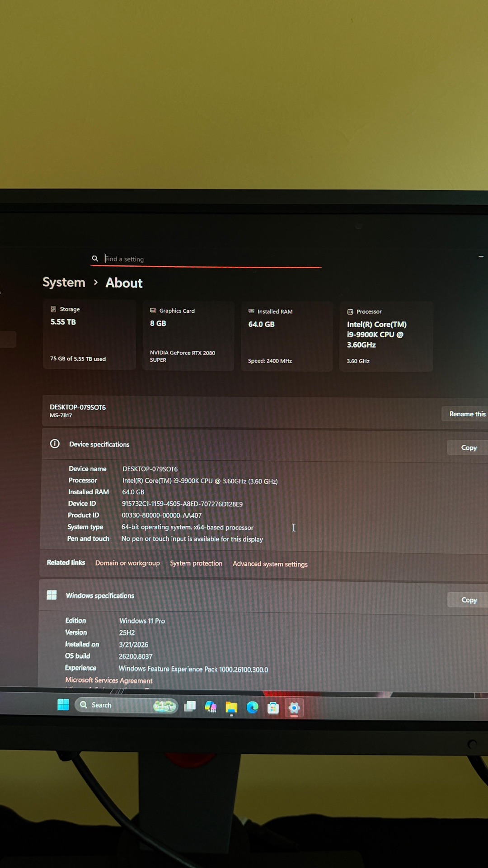Click the DESKTOP-079SOT6 name in the banner
Viewport: 488px width, 868px height.
coord(78,407)
